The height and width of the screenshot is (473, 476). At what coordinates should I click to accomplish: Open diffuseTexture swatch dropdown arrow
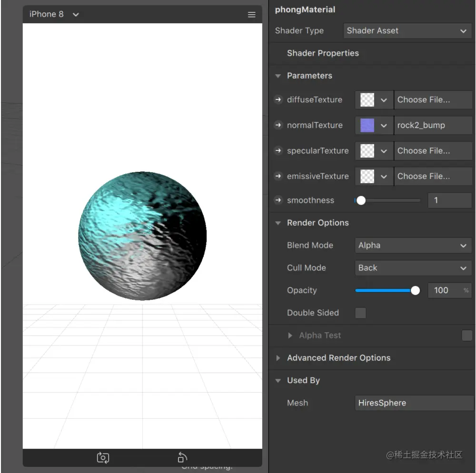384,100
